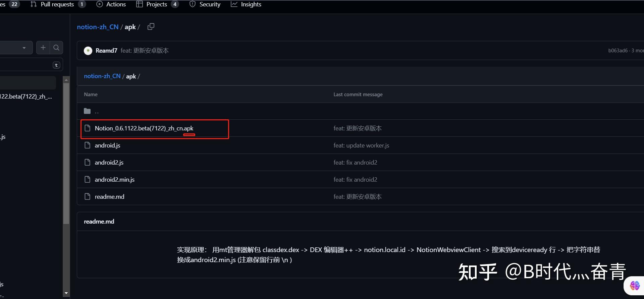Screen dimensions: 644x299
Task: Click the Pull requests count badge 1
Action: pyautogui.click(x=82, y=4)
